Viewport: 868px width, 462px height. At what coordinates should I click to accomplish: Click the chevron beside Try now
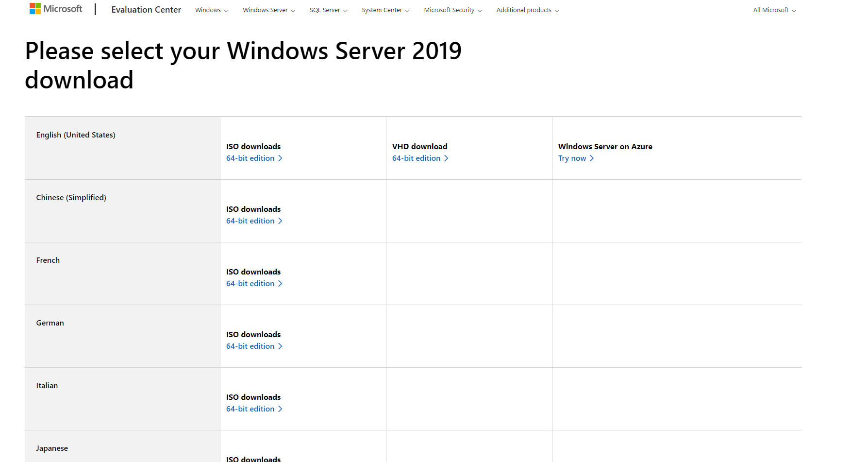click(x=592, y=158)
